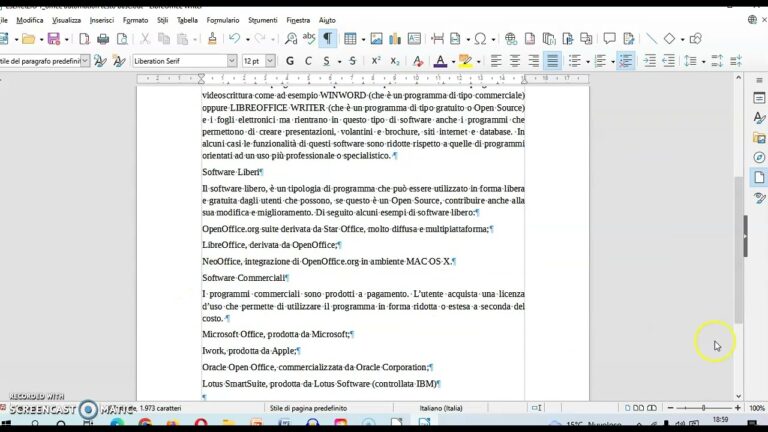Insert a comment using the speech bubble
The image size is (768, 432).
click(609, 39)
